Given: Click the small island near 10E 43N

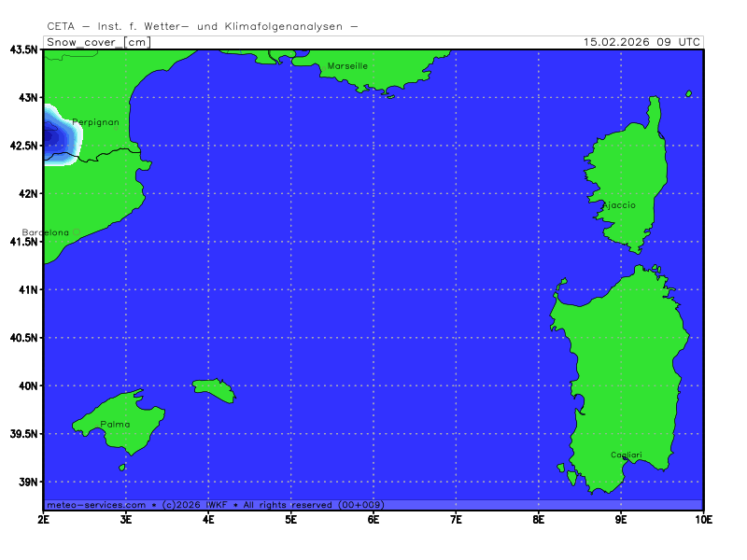Looking at the screenshot, I should tap(689, 93).
